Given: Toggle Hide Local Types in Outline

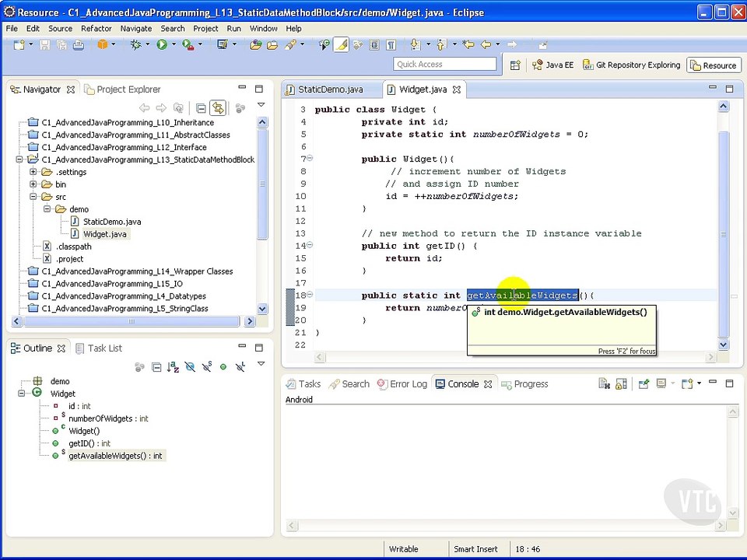Looking at the screenshot, I should click(x=240, y=367).
